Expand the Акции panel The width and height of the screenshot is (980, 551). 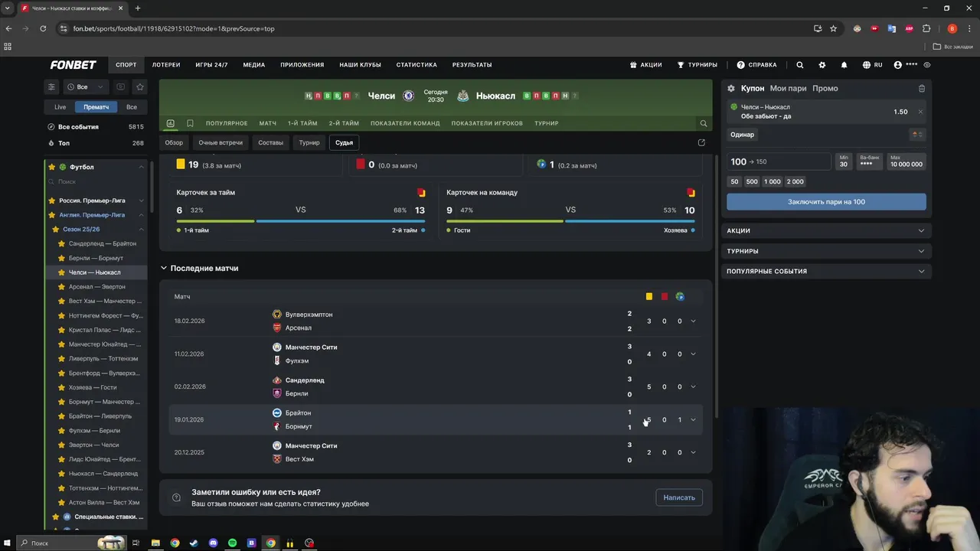pyautogui.click(x=826, y=230)
